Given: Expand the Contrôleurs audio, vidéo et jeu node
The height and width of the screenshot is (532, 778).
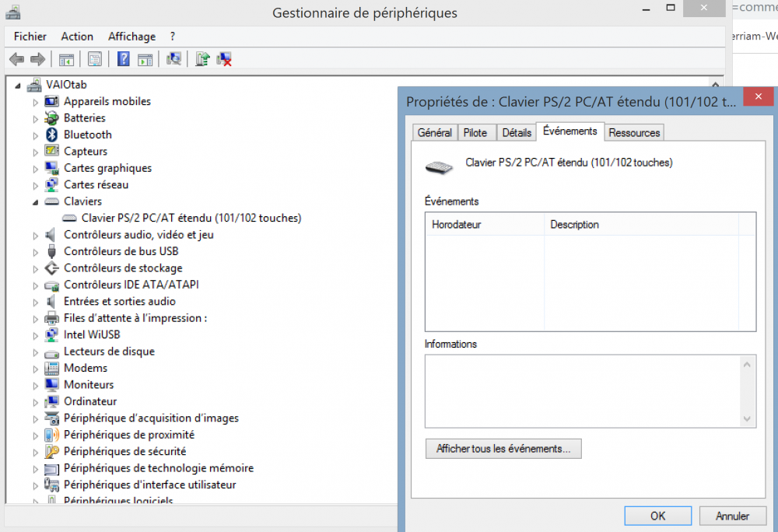Looking at the screenshot, I should (x=35, y=236).
